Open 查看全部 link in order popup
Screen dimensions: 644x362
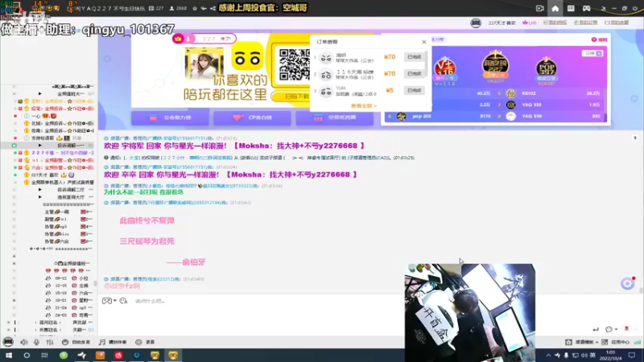pyautogui.click(x=364, y=106)
